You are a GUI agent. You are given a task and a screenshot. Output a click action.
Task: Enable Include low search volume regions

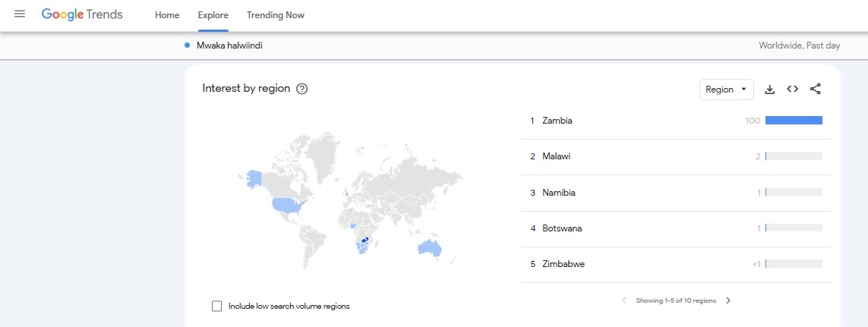217,306
